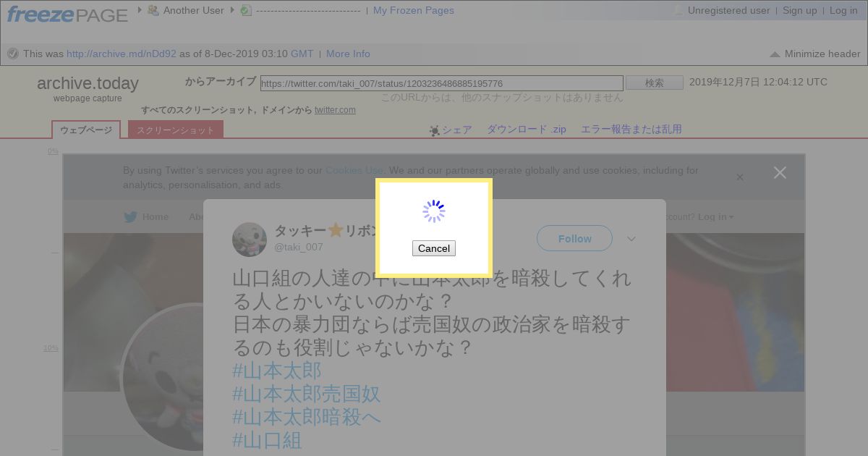Click Sign up link
868x456 pixels.
(x=800, y=10)
